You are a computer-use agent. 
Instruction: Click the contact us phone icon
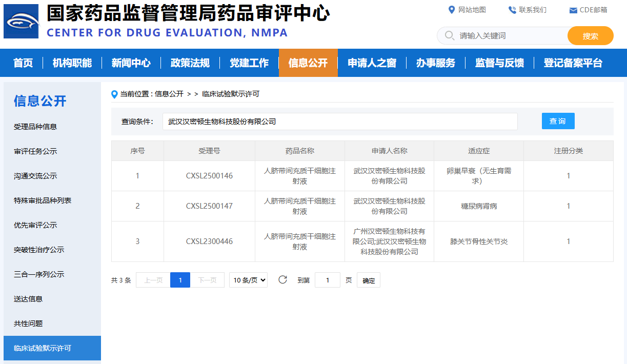pos(512,10)
